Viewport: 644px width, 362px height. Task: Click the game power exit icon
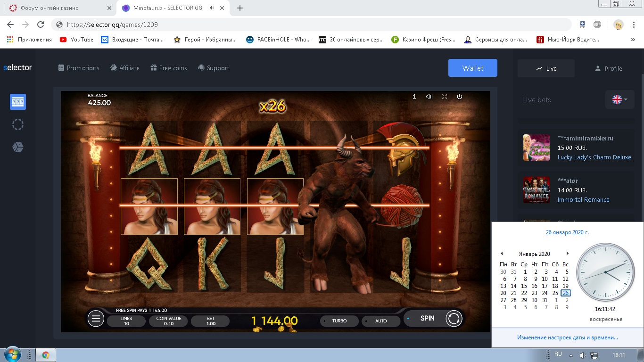point(459,97)
